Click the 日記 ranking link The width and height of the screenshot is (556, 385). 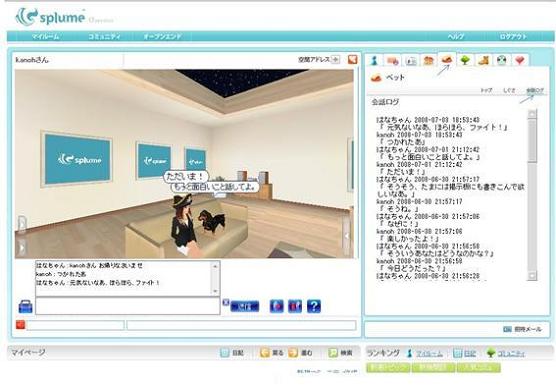click(x=470, y=353)
